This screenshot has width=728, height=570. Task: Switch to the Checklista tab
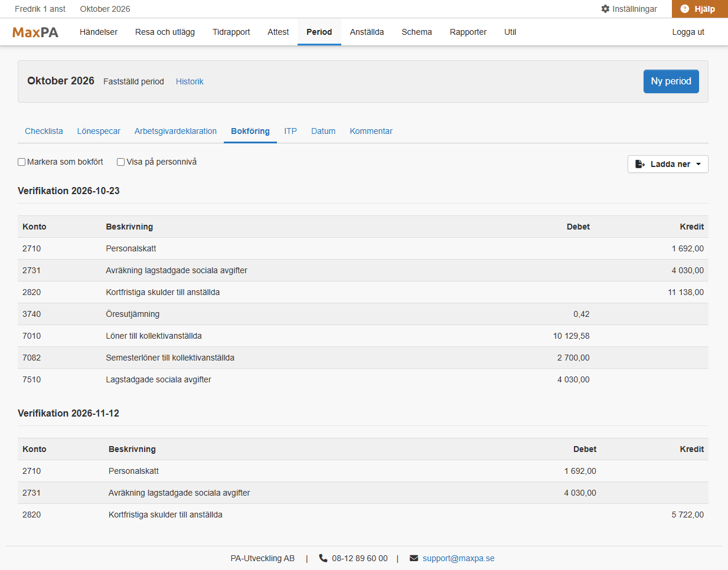[44, 131]
